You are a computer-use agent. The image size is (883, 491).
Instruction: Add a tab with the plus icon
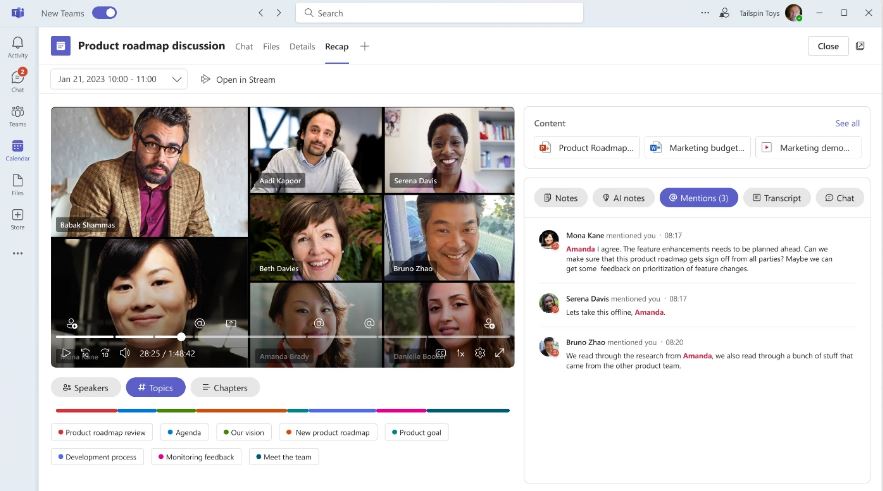pyautogui.click(x=364, y=46)
